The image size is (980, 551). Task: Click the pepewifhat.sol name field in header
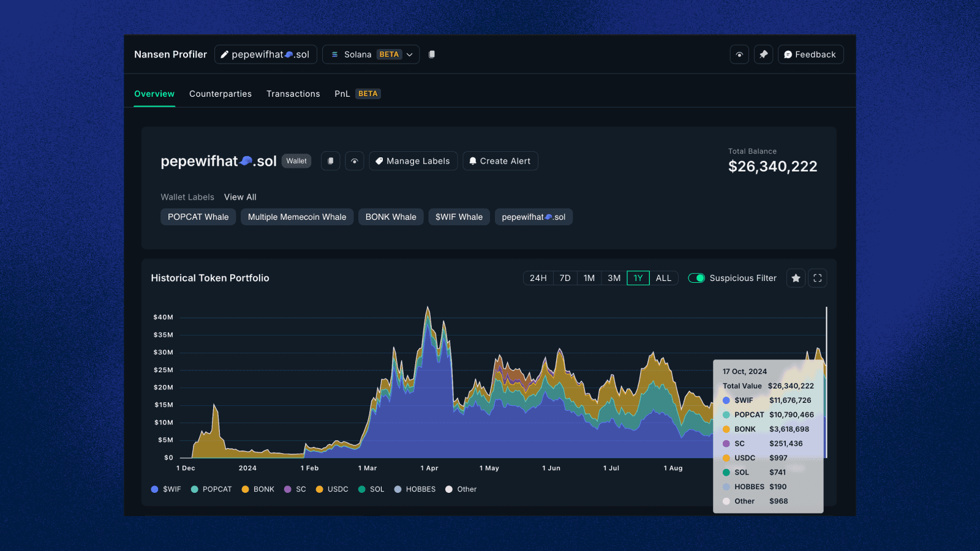coord(266,54)
